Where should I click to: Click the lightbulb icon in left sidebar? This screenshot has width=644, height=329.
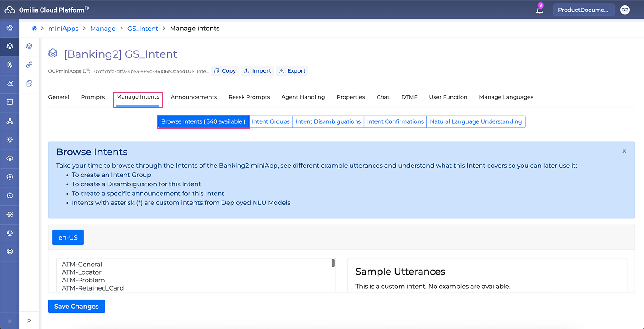10,140
